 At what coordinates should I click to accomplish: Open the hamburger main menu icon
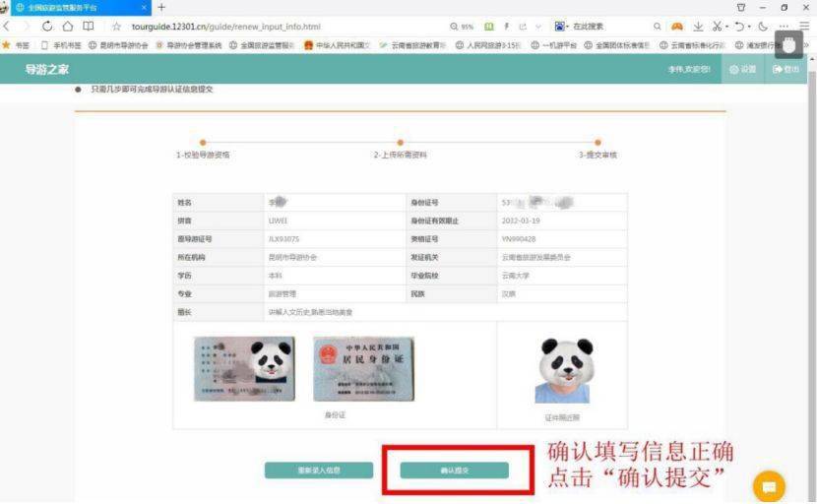(804, 26)
